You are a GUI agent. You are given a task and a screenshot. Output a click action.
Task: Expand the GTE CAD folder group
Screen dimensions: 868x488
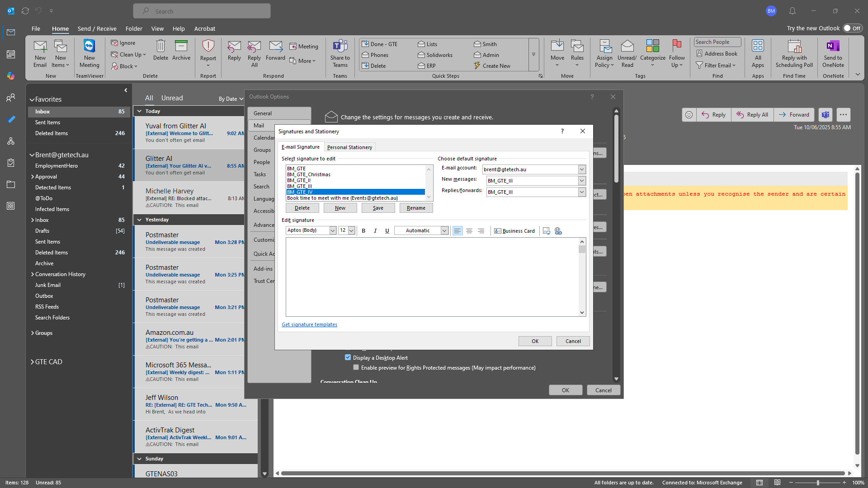[x=32, y=362]
